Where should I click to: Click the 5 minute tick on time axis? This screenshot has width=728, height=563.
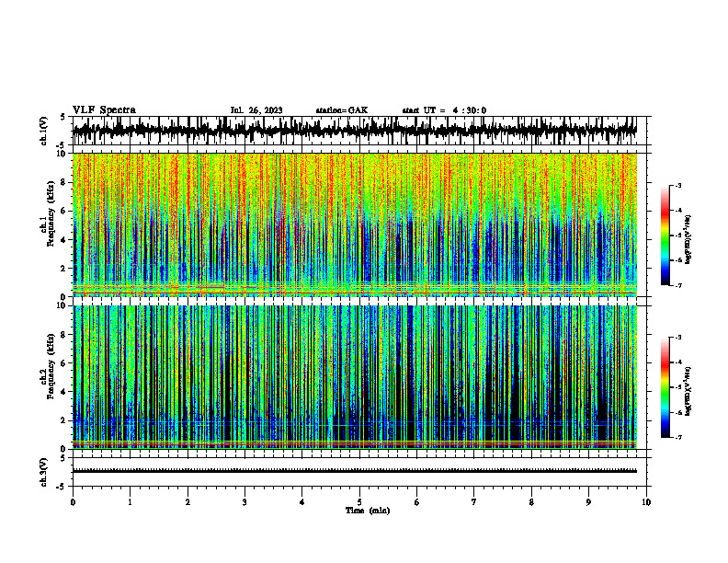click(359, 502)
